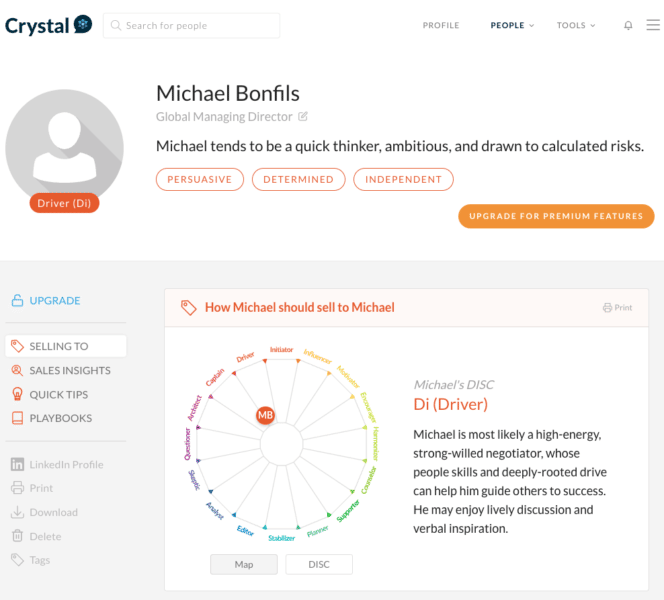Click the Editor label on the wheel

pos(245,531)
